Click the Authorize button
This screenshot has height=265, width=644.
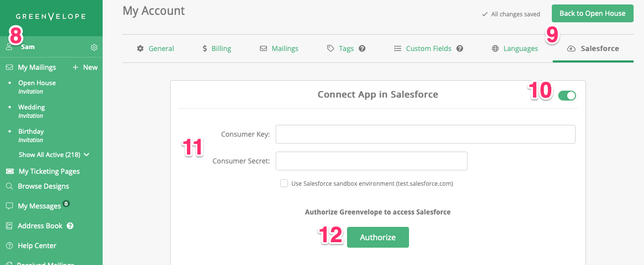tap(378, 237)
